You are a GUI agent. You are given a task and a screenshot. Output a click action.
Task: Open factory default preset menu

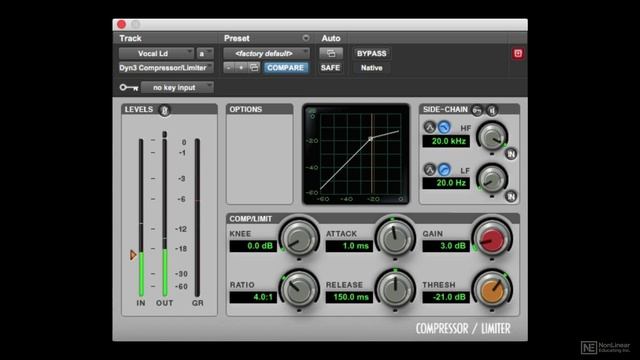[266, 53]
